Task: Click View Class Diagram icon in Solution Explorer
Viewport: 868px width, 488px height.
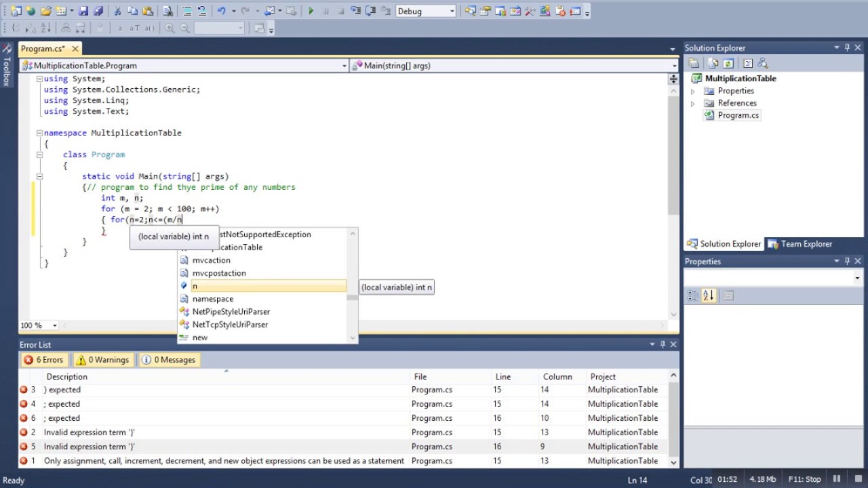Action: tap(762, 63)
